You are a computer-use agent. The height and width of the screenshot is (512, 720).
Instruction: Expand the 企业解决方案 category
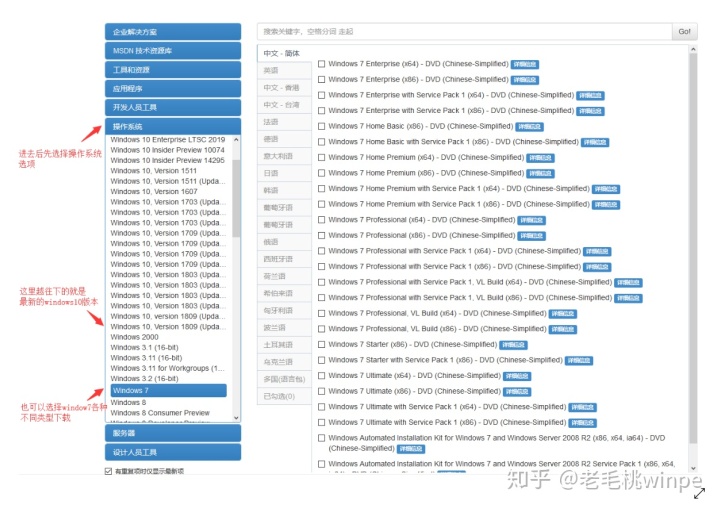[x=173, y=32]
